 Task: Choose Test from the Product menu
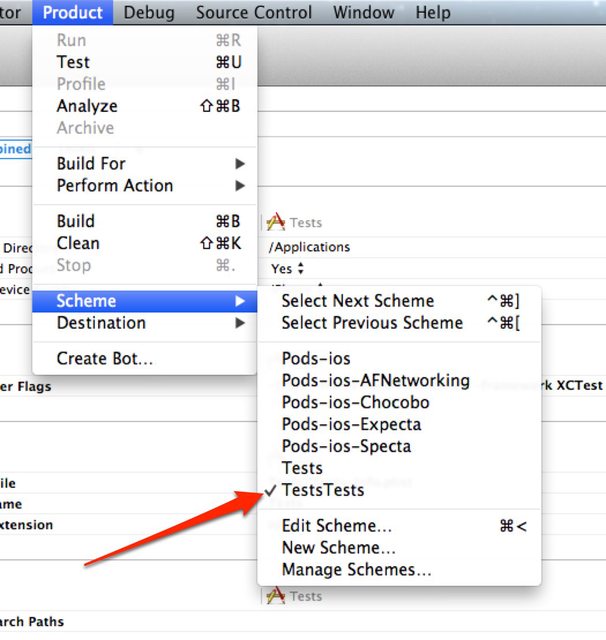coord(145,62)
